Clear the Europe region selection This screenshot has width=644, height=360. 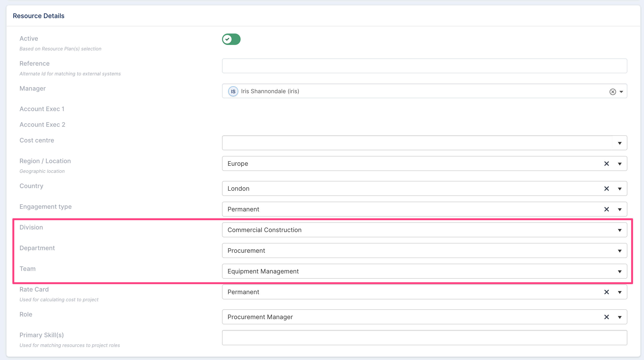(x=606, y=164)
